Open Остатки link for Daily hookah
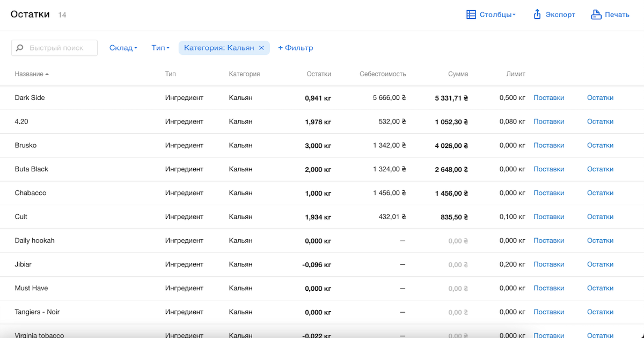 pos(600,240)
